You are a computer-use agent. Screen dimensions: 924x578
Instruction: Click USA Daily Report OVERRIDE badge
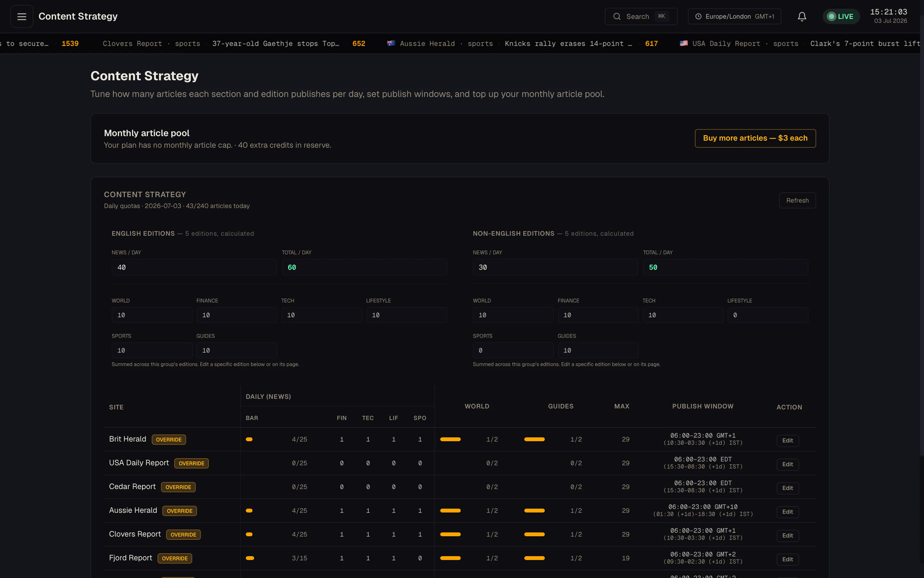click(191, 463)
